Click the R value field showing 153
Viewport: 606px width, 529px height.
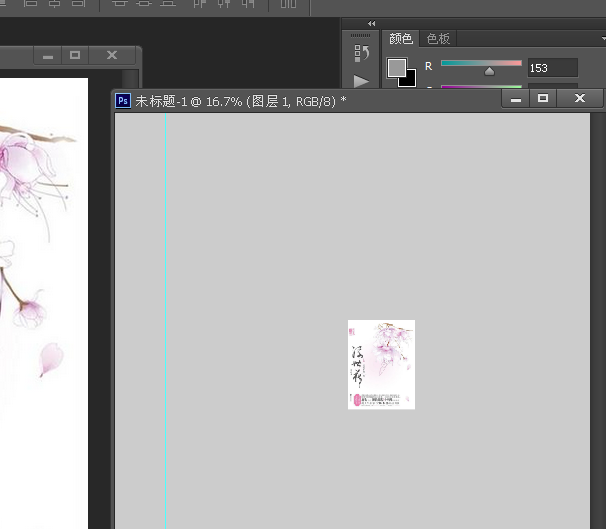pos(552,68)
